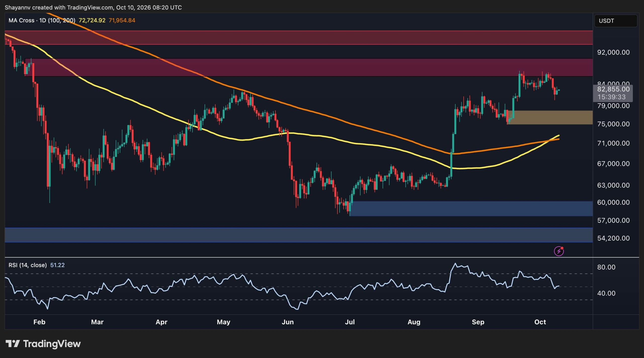Select the top red resistance zone

299,38
